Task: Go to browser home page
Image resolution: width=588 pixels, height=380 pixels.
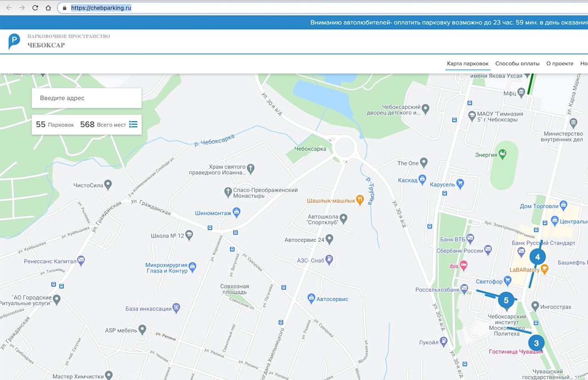Action: [x=48, y=8]
